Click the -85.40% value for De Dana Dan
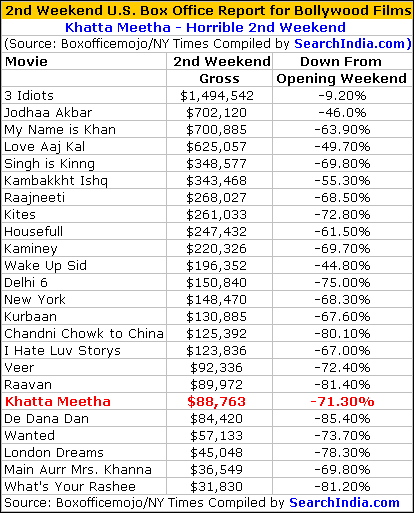414x513 pixels. tap(342, 419)
